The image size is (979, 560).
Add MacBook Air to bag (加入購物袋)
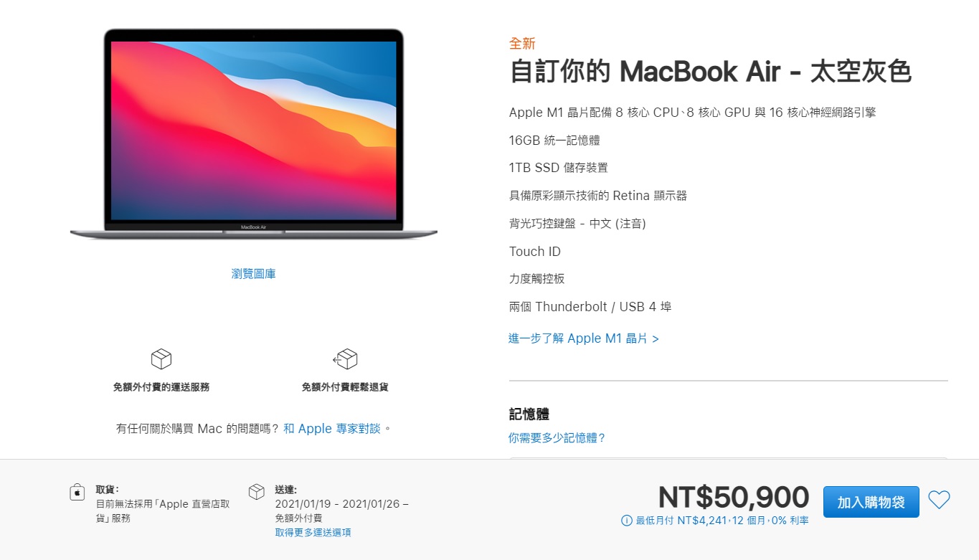point(871,502)
